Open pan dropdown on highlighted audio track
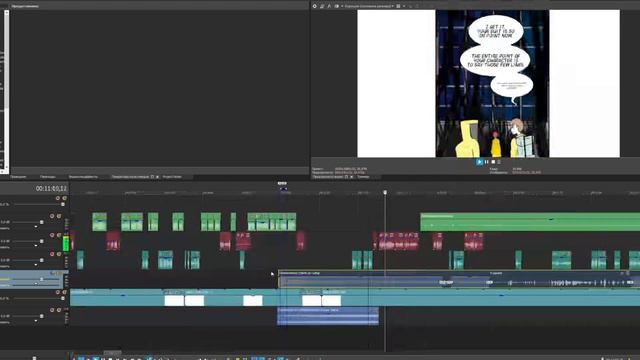640x360 pixels. (x=36, y=284)
